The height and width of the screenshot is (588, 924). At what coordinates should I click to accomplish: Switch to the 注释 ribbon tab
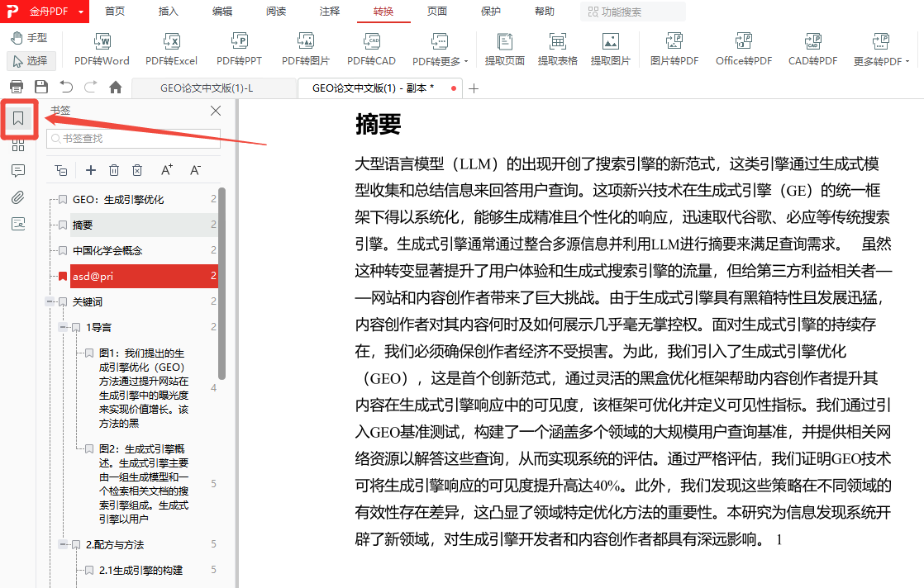(330, 12)
